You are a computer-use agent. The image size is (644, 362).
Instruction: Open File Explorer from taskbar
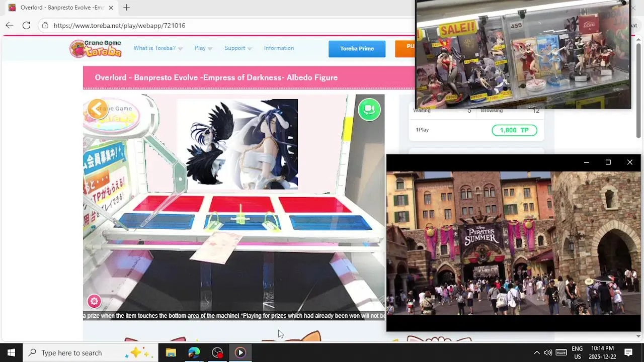point(171,353)
